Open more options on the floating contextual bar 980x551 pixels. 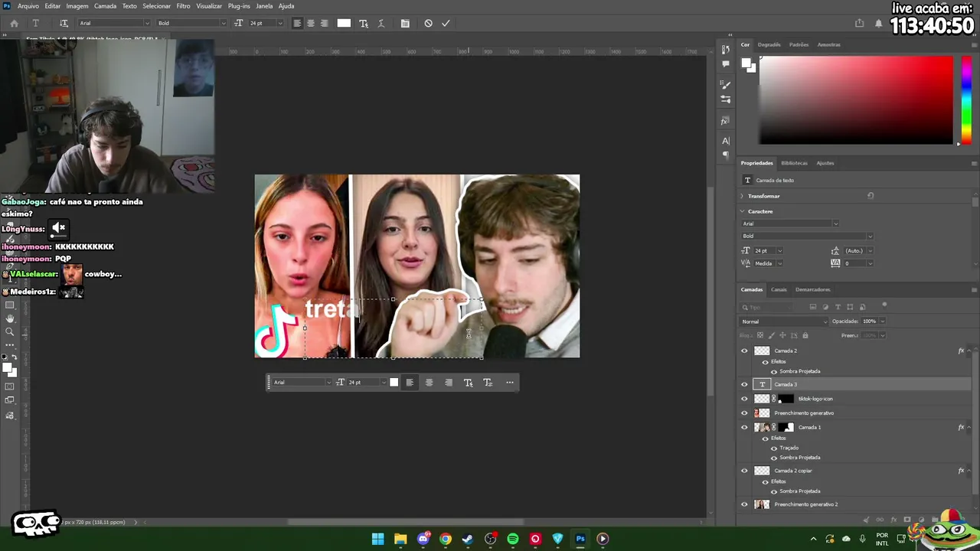(510, 383)
